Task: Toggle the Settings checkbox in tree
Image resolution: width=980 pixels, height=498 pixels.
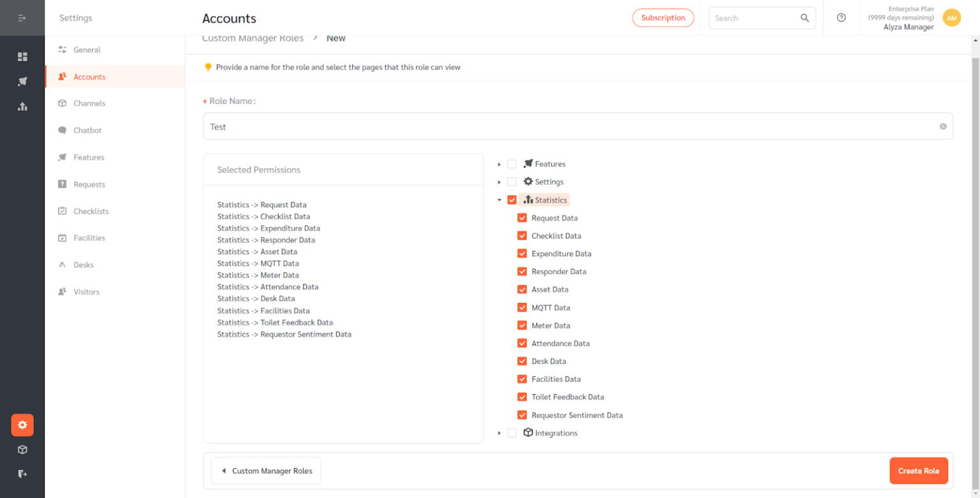Action: click(x=512, y=182)
